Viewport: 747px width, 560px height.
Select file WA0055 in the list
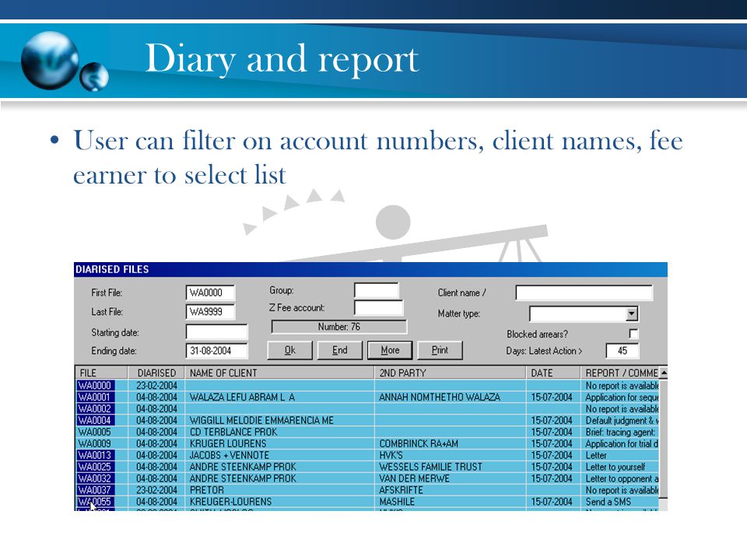tap(95, 502)
